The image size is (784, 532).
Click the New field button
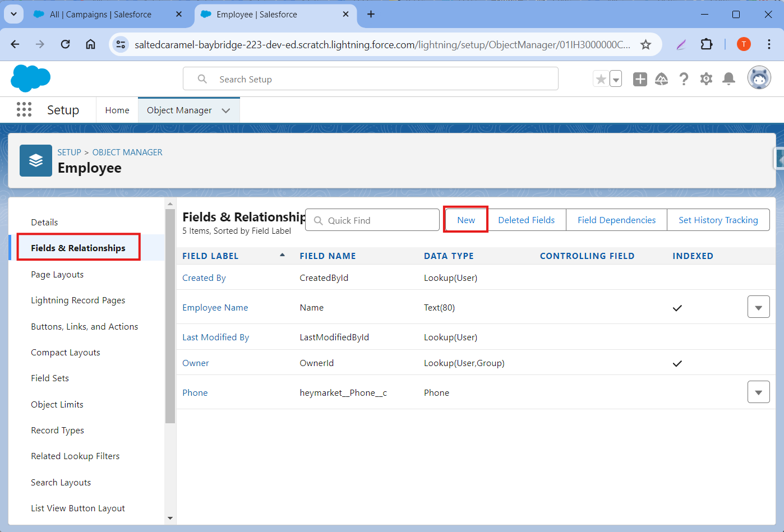point(466,220)
